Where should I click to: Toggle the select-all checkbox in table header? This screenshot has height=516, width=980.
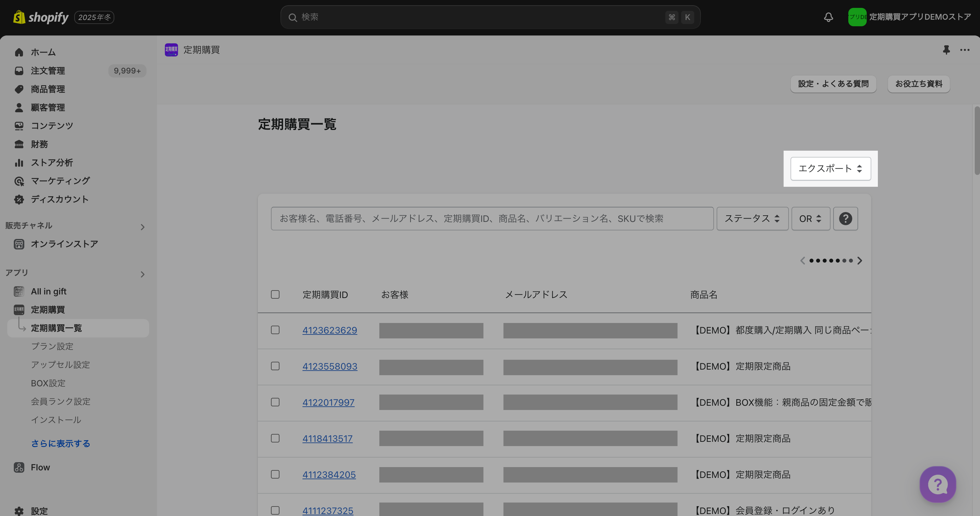pyautogui.click(x=275, y=295)
